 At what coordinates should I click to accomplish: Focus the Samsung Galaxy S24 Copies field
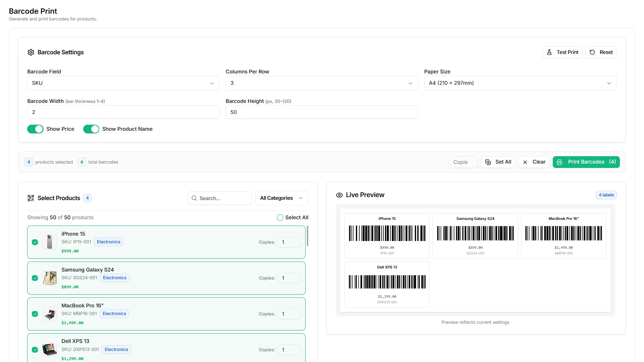click(289, 278)
